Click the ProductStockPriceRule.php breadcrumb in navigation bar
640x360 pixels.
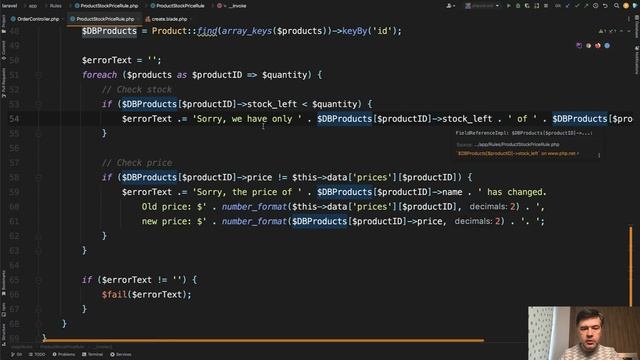click(106, 6)
